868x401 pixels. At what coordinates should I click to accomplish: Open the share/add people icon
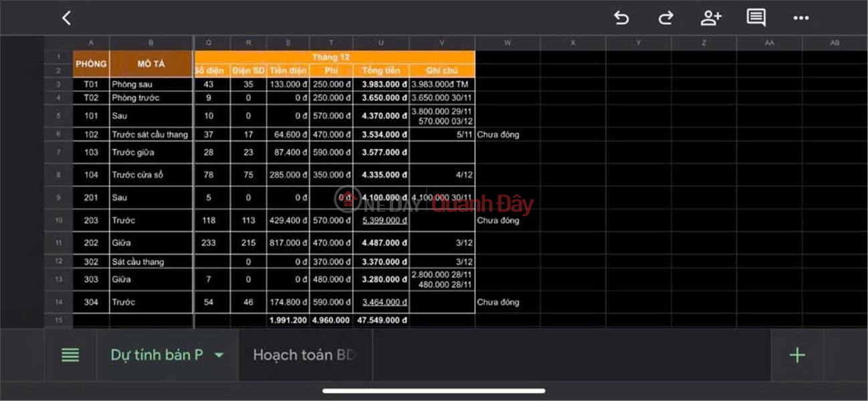click(x=710, y=18)
